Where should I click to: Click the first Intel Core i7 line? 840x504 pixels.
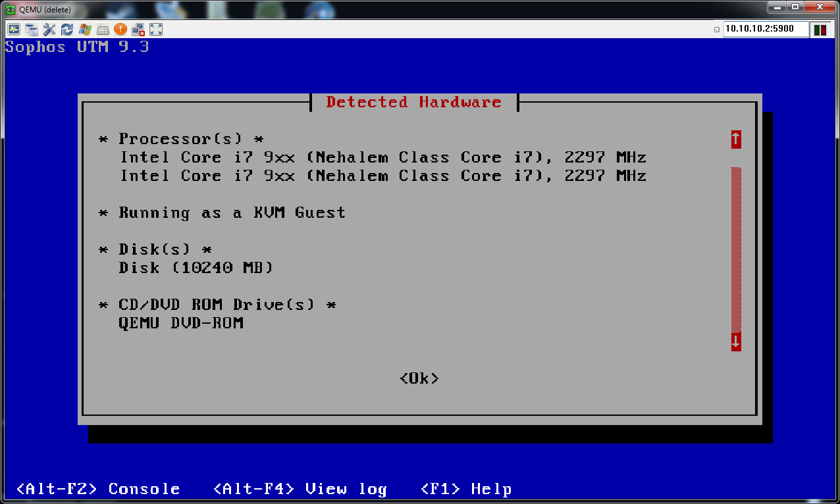[383, 157]
